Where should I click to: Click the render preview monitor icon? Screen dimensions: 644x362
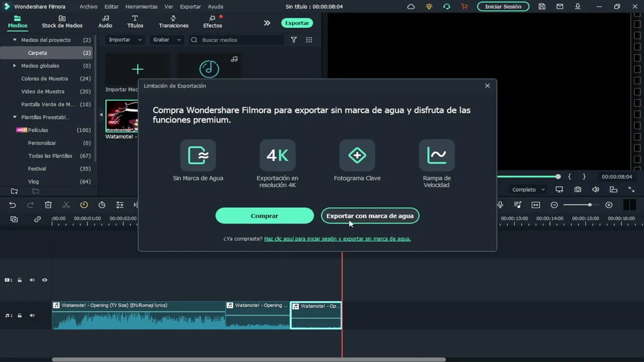tap(559, 190)
